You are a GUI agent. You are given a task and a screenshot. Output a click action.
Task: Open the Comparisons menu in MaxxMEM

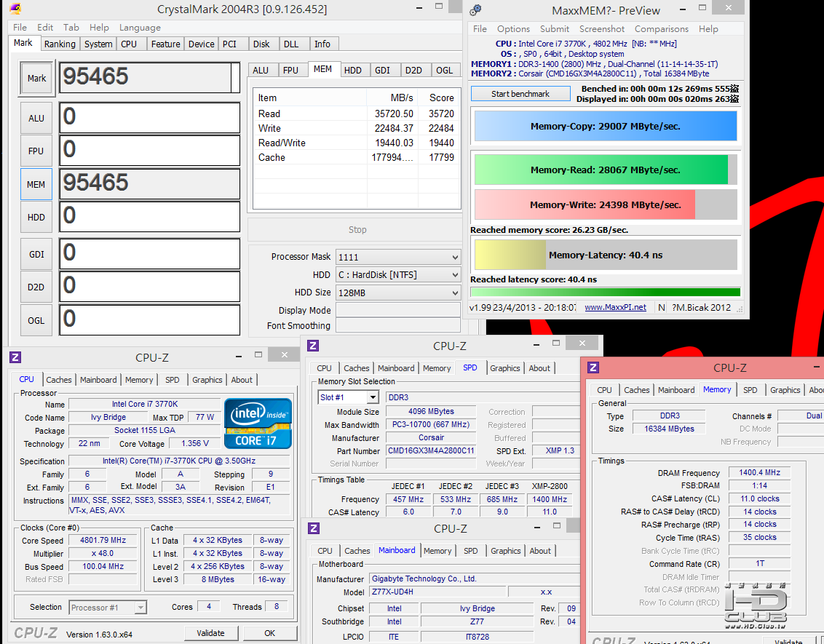pos(661,29)
